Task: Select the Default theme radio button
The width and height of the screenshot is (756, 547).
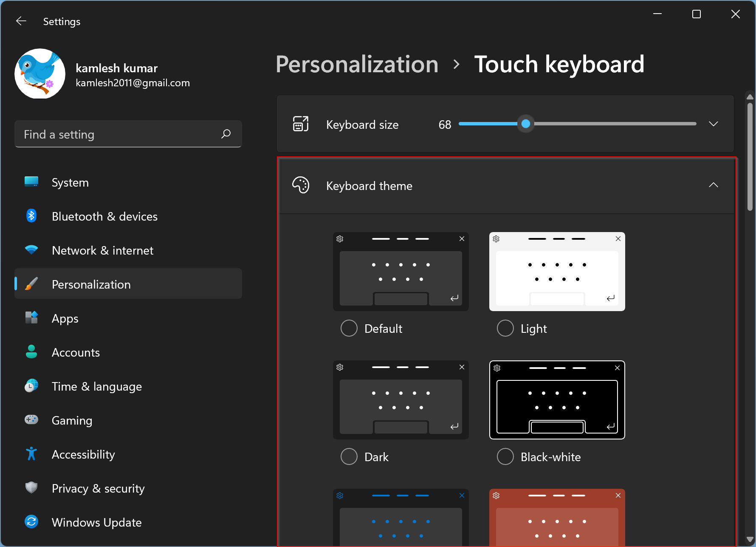Action: [349, 328]
